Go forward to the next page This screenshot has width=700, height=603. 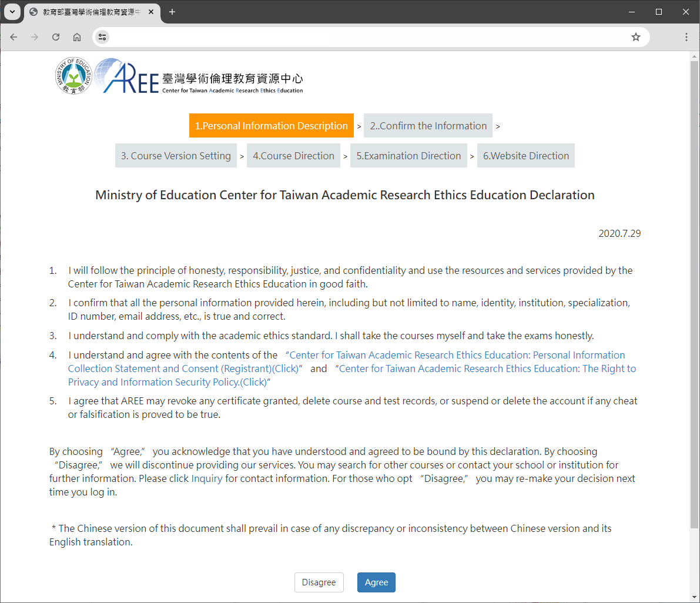(x=34, y=37)
